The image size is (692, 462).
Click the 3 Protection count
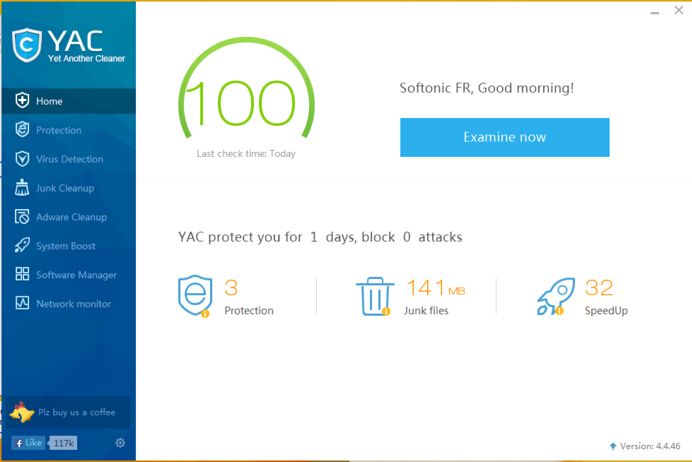click(x=231, y=288)
